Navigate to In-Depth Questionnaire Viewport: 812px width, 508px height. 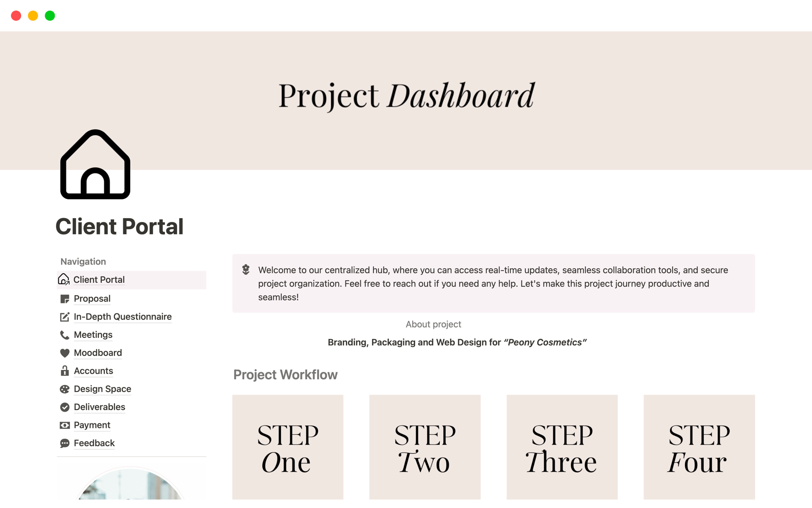tap(122, 317)
